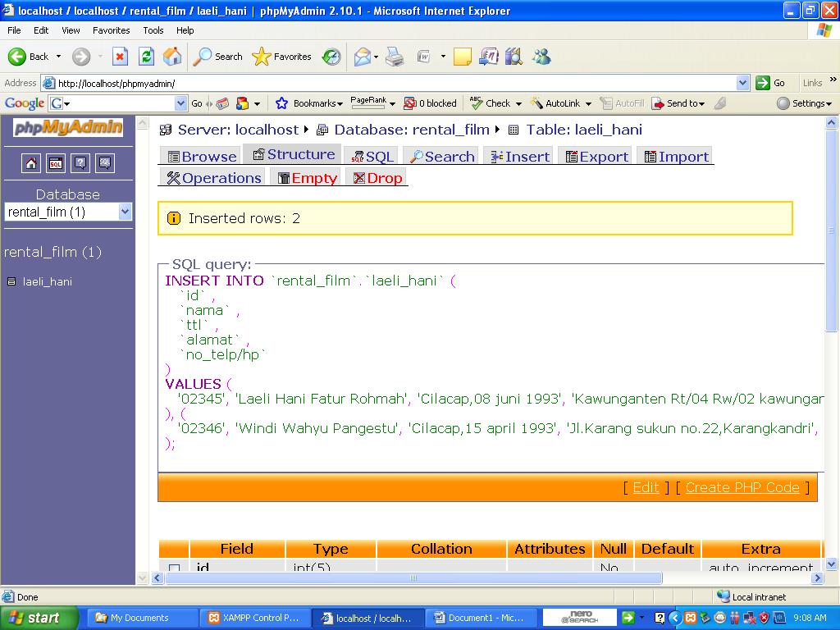The height and width of the screenshot is (630, 840).
Task: Click the phpMyAdmin logo
Action: coord(68,127)
